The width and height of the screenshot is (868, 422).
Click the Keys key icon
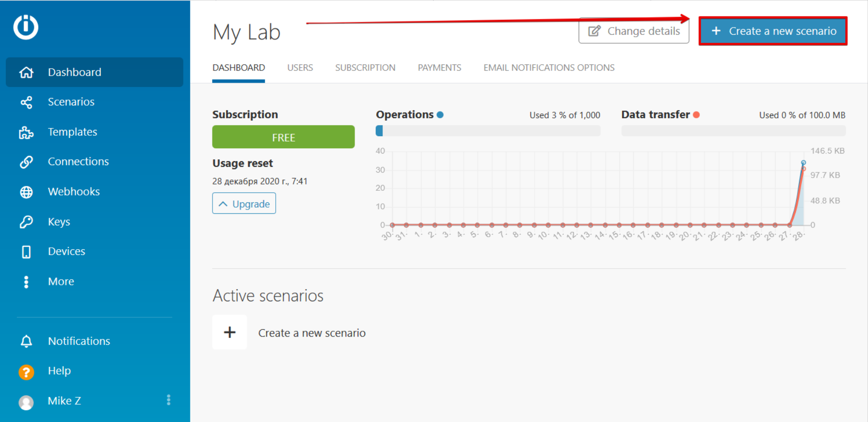tap(26, 222)
